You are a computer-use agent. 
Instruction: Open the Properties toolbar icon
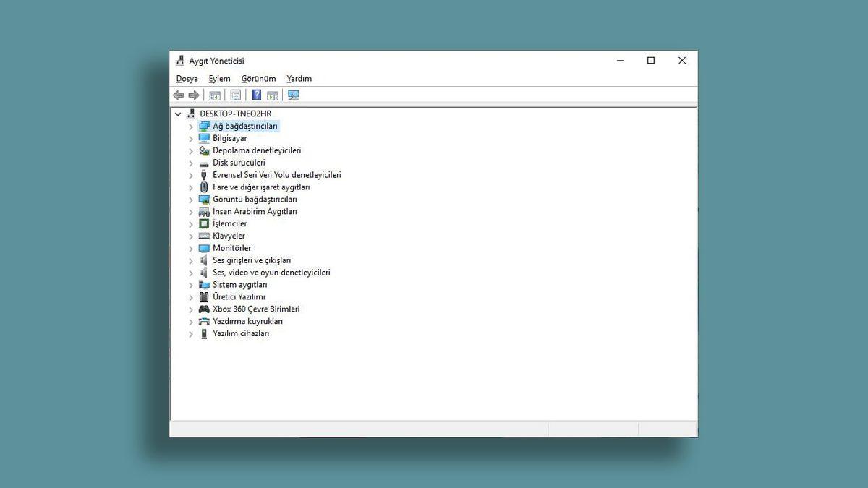(235, 95)
